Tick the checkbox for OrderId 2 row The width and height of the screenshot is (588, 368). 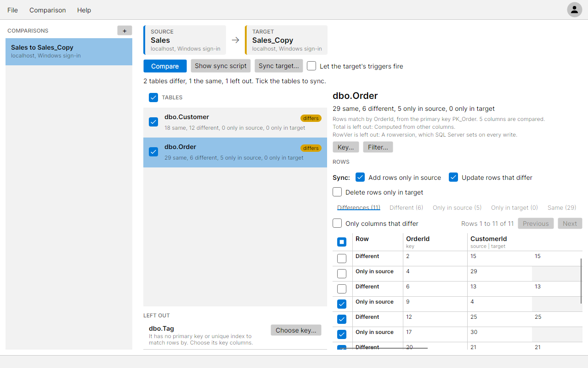pyautogui.click(x=342, y=259)
